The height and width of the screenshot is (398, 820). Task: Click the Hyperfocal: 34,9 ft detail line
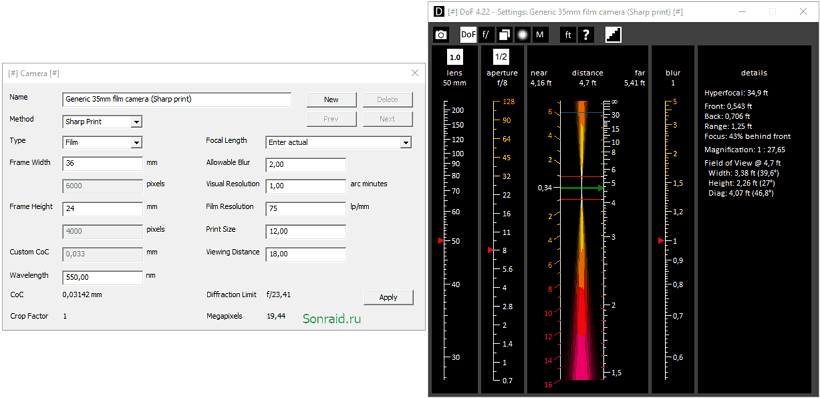[736, 93]
